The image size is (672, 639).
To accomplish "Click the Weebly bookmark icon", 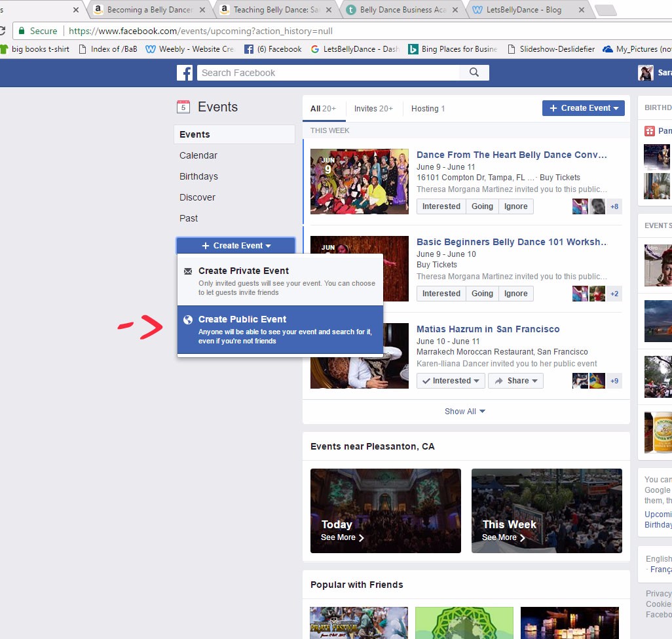I will coord(151,49).
